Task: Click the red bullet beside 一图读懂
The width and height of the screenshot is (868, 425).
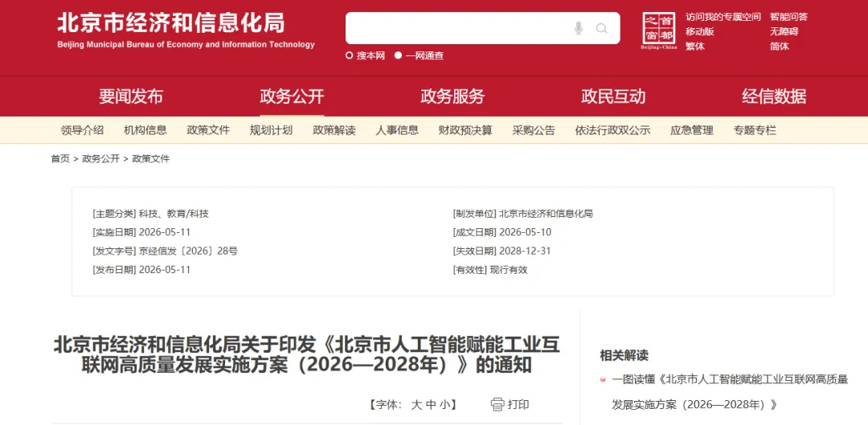Action: point(603,380)
